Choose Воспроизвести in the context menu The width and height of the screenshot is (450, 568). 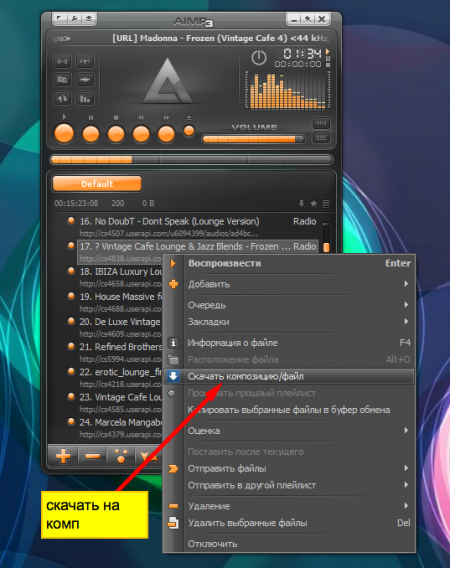tap(289, 263)
